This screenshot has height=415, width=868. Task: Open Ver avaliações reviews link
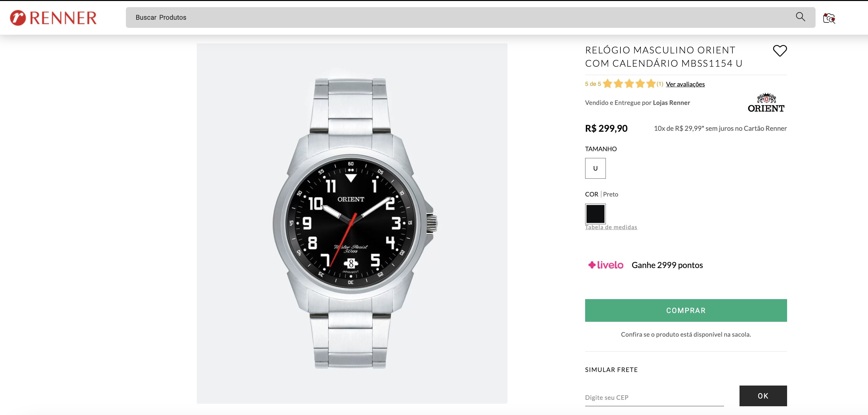coord(685,84)
